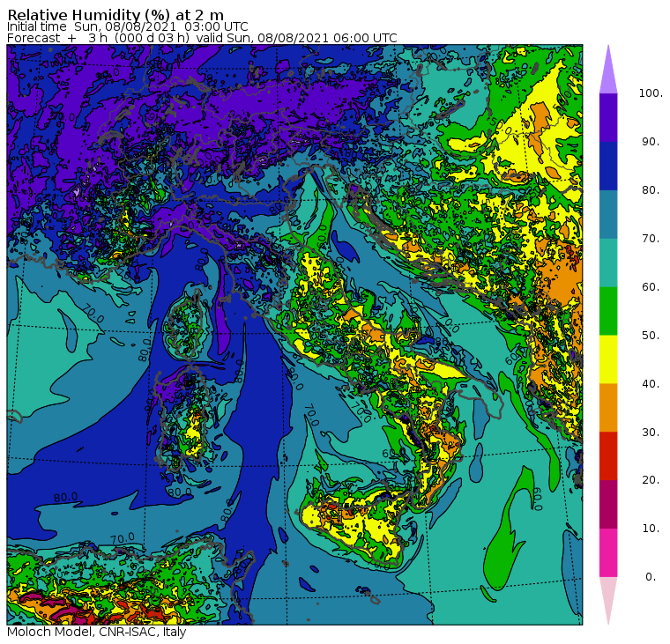Click the green 50–60% legend band
The height and width of the screenshot is (644, 670).
(x=608, y=311)
